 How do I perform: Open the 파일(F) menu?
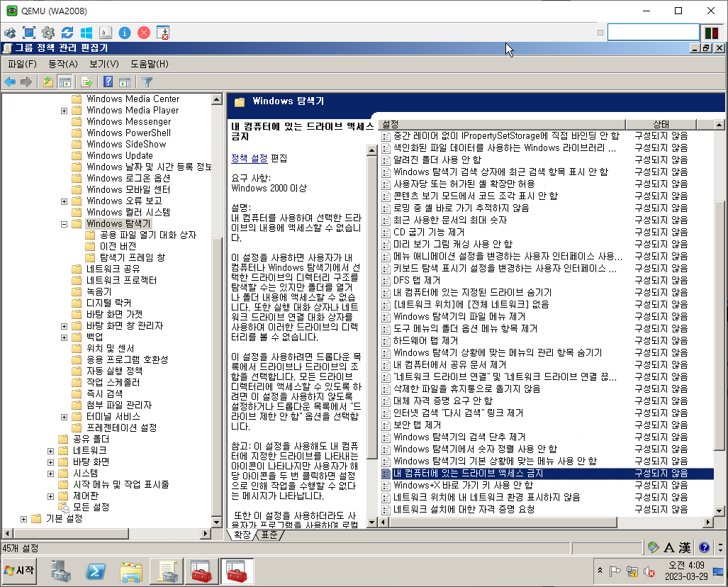pyautogui.click(x=22, y=64)
